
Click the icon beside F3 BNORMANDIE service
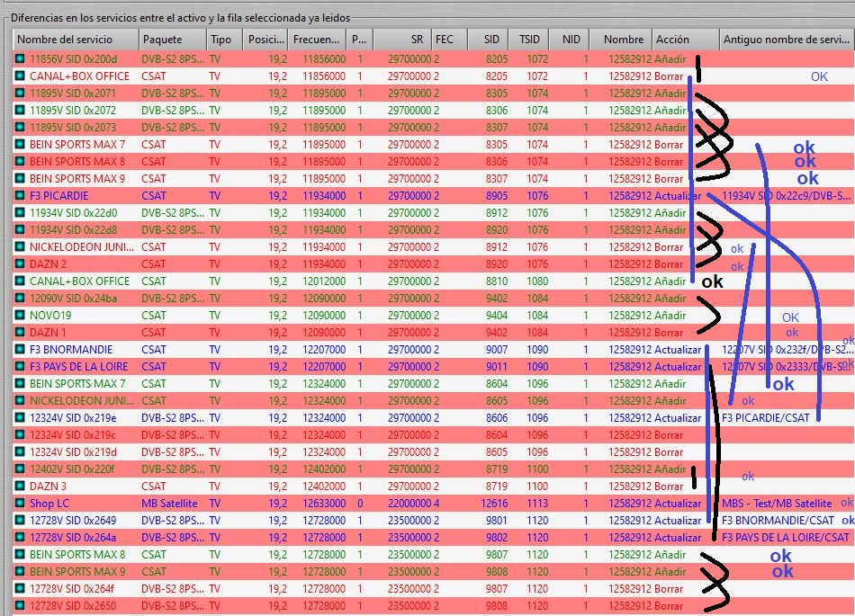tap(20, 349)
